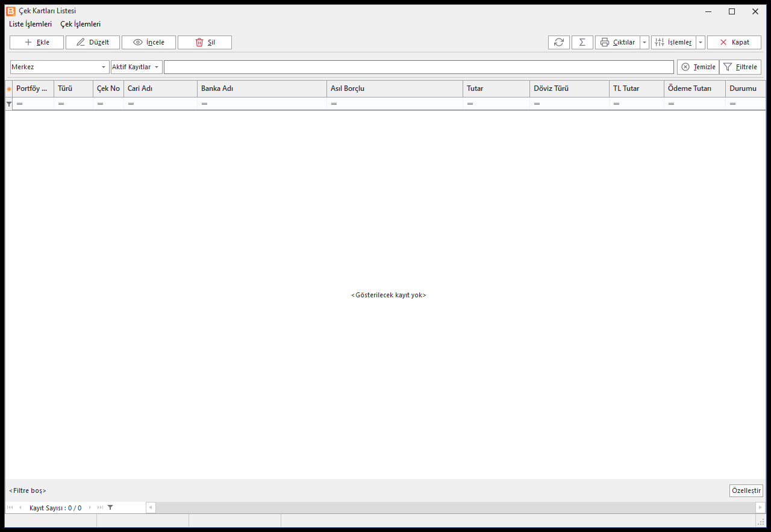Go to the next record navigator arrow
771x532 pixels.
click(90, 507)
